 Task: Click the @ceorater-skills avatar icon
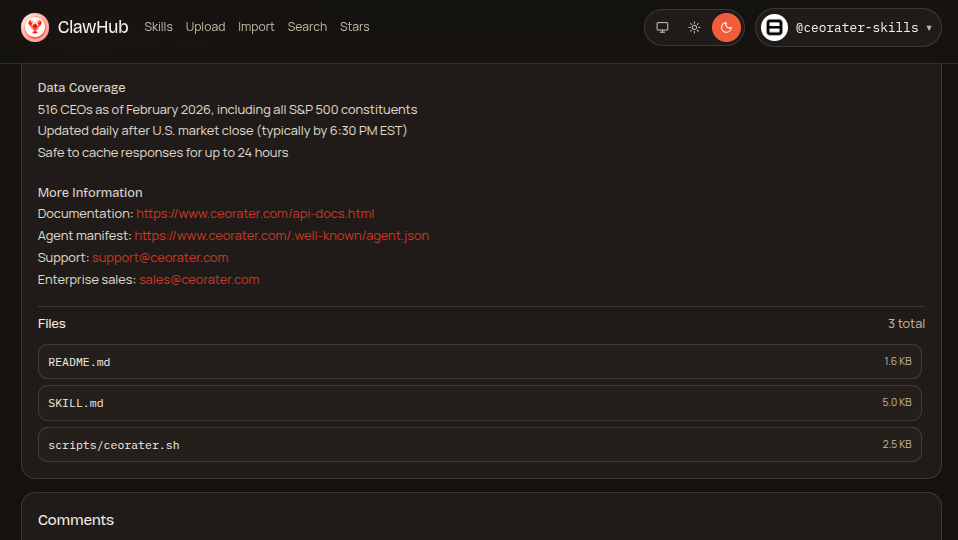point(774,27)
